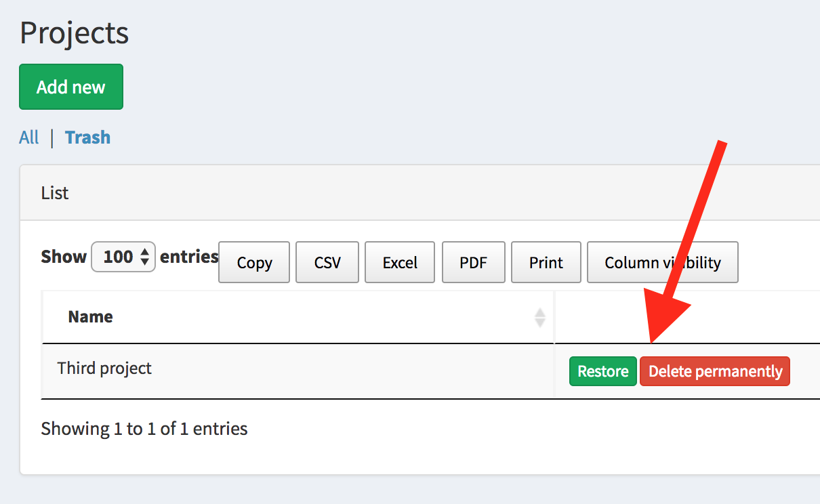Click the Name column header
820x504 pixels.
[91, 317]
